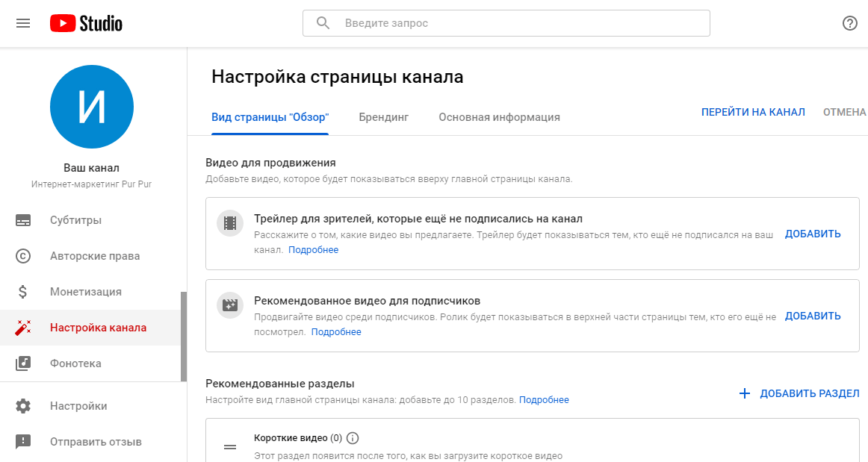Open Авторские права via copyright icon
868x462 pixels.
coord(22,255)
